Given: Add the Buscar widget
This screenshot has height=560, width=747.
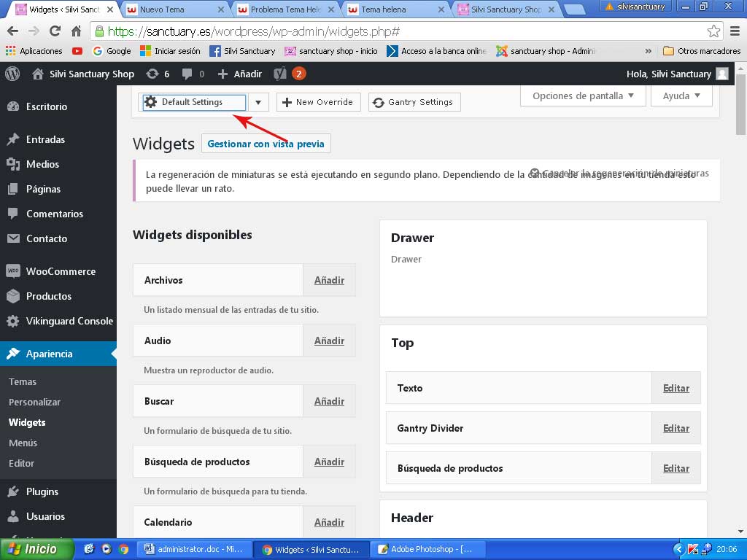Looking at the screenshot, I should click(329, 401).
